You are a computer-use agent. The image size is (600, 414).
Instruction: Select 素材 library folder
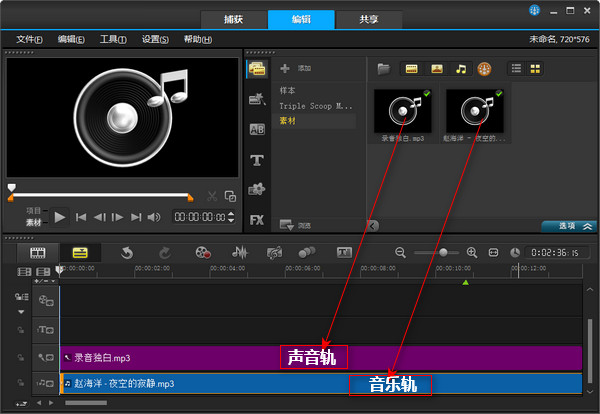(287, 121)
